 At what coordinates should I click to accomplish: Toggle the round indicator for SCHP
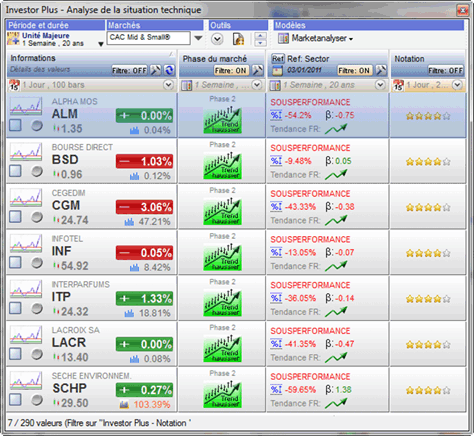point(37,400)
